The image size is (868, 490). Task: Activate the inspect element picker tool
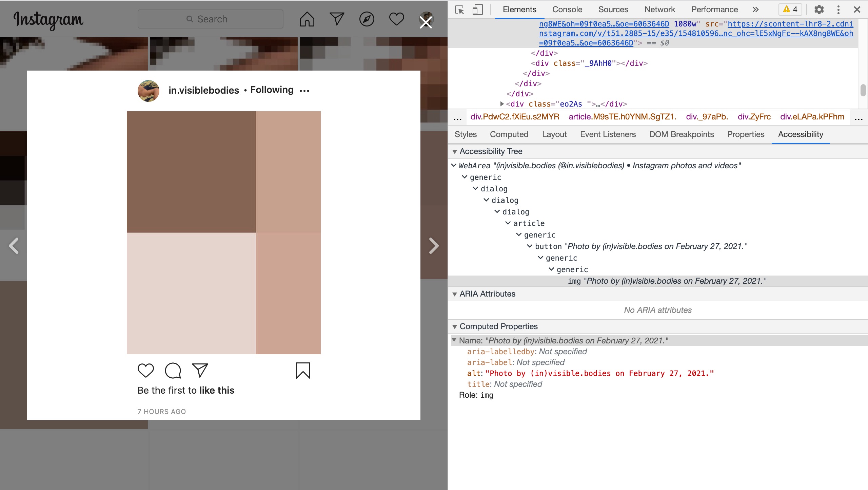(x=459, y=10)
